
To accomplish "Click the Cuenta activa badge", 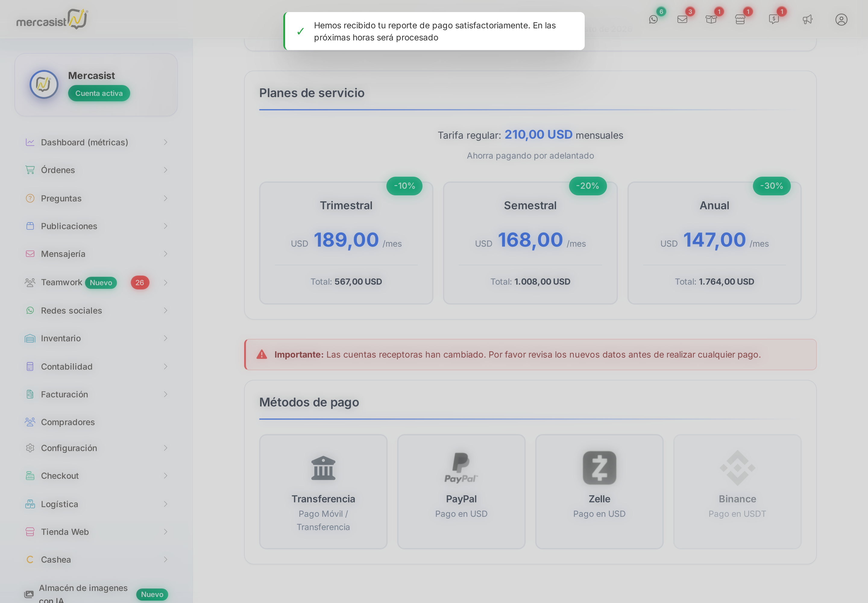I will pyautogui.click(x=99, y=93).
